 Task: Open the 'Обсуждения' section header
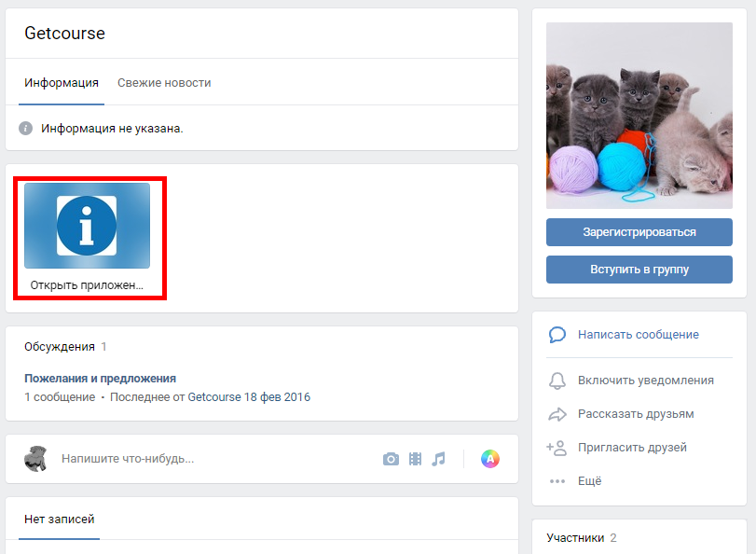[x=60, y=347]
